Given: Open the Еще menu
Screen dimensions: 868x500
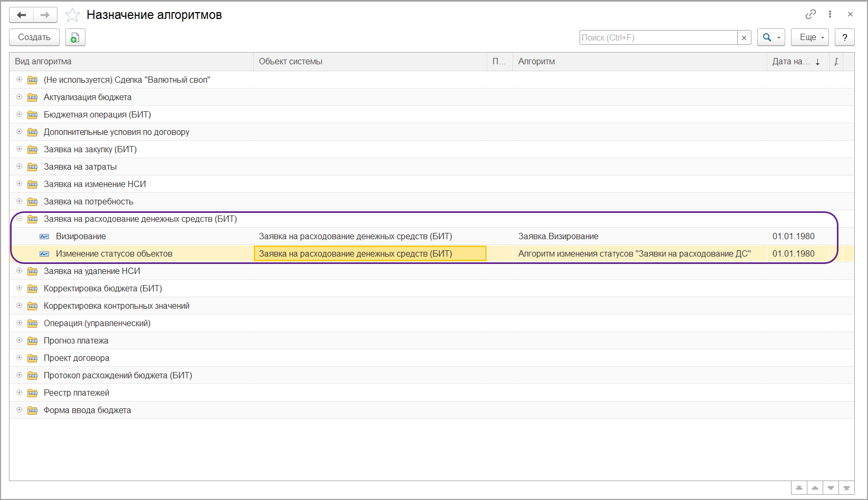Looking at the screenshot, I should (x=810, y=37).
